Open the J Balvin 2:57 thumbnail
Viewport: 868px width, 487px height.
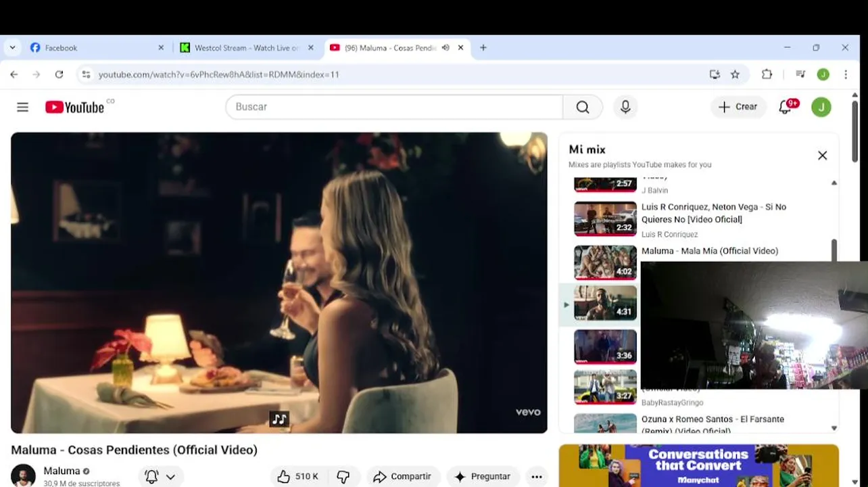(x=605, y=184)
